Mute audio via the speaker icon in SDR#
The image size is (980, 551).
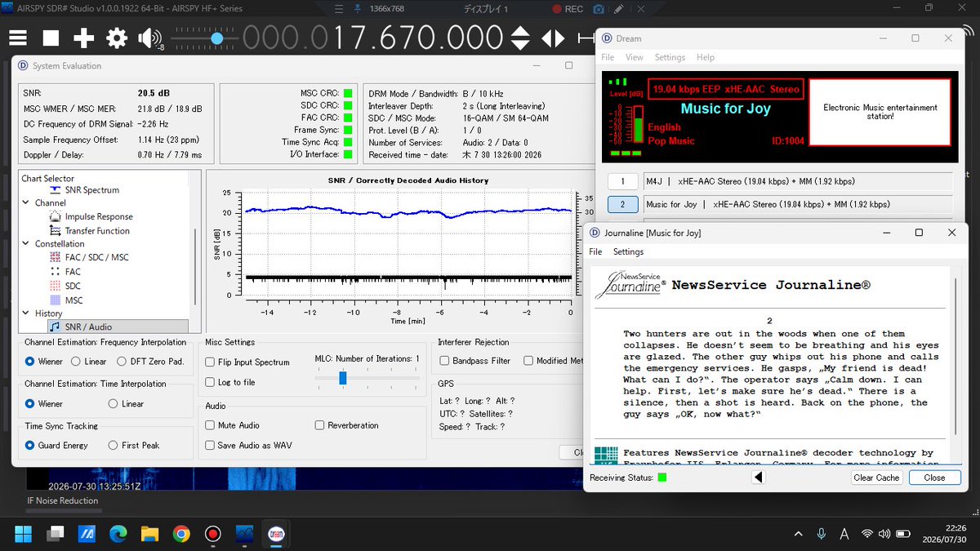(x=149, y=38)
